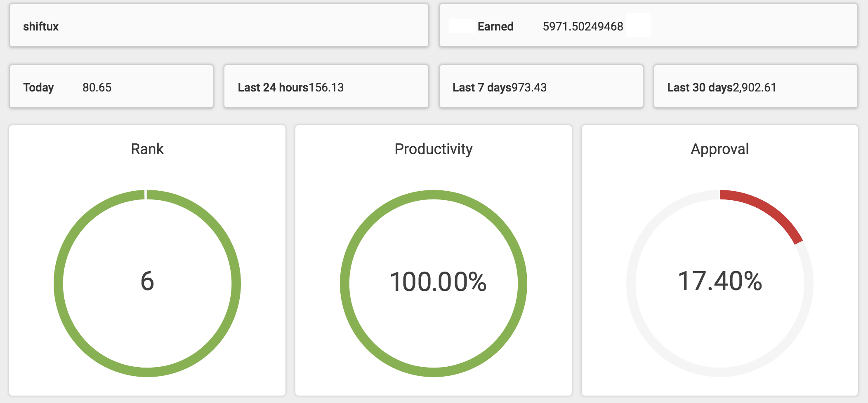Select the Last 7 days card
The width and height of the screenshot is (868, 403).
[541, 86]
